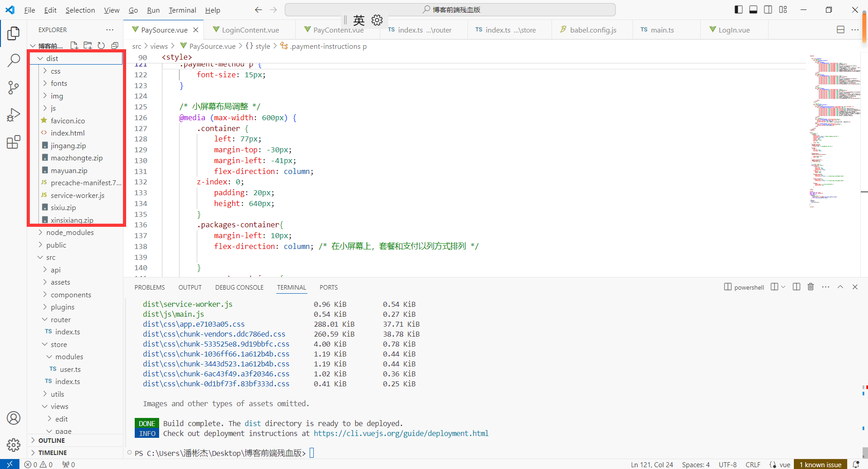Open the Vue CLI deployment guide link
Image resolution: width=868 pixels, height=469 pixels.
tap(401, 433)
